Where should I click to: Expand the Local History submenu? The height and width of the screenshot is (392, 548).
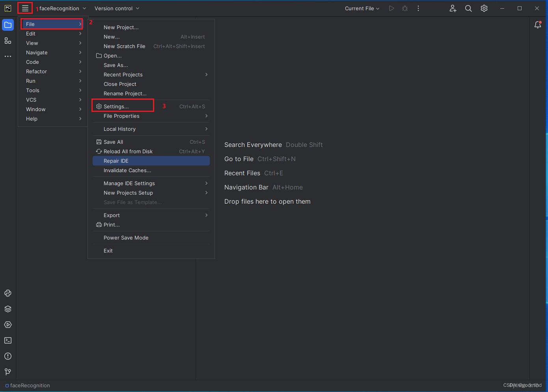(x=151, y=129)
